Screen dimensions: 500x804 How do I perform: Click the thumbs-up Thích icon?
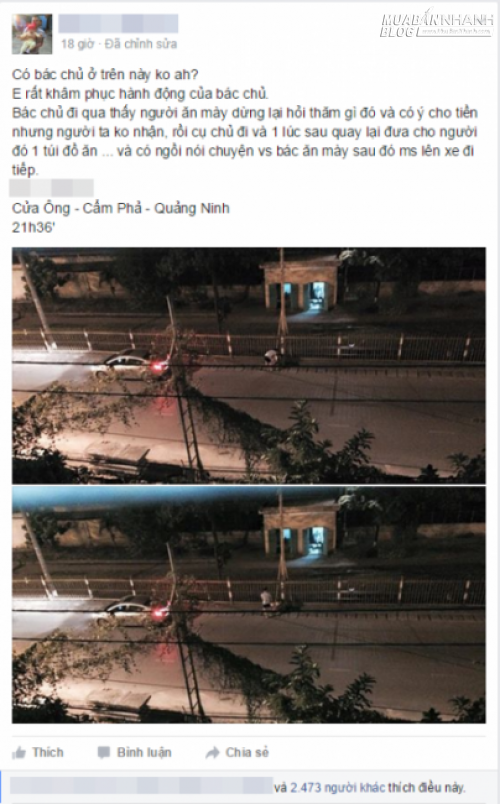[19, 753]
